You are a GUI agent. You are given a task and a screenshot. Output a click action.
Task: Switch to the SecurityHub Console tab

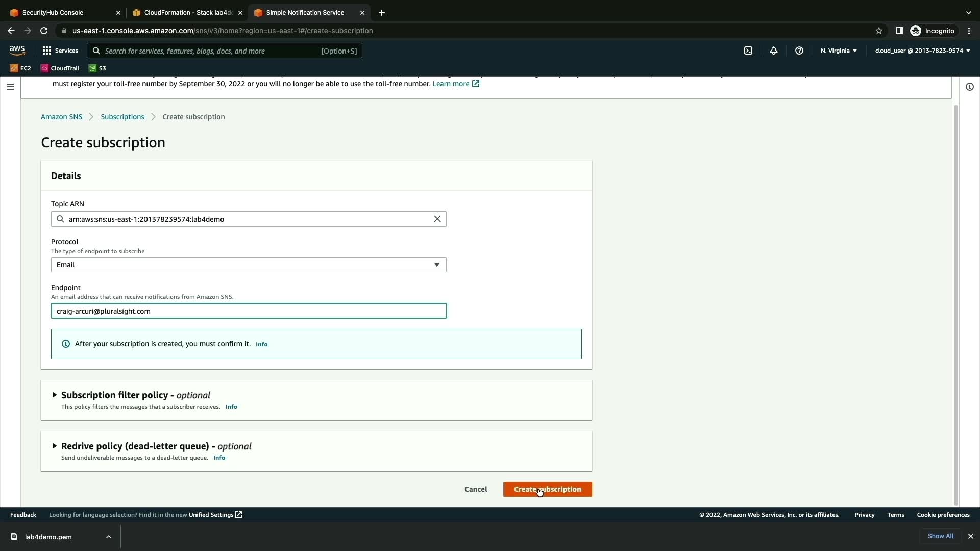pos(53,13)
